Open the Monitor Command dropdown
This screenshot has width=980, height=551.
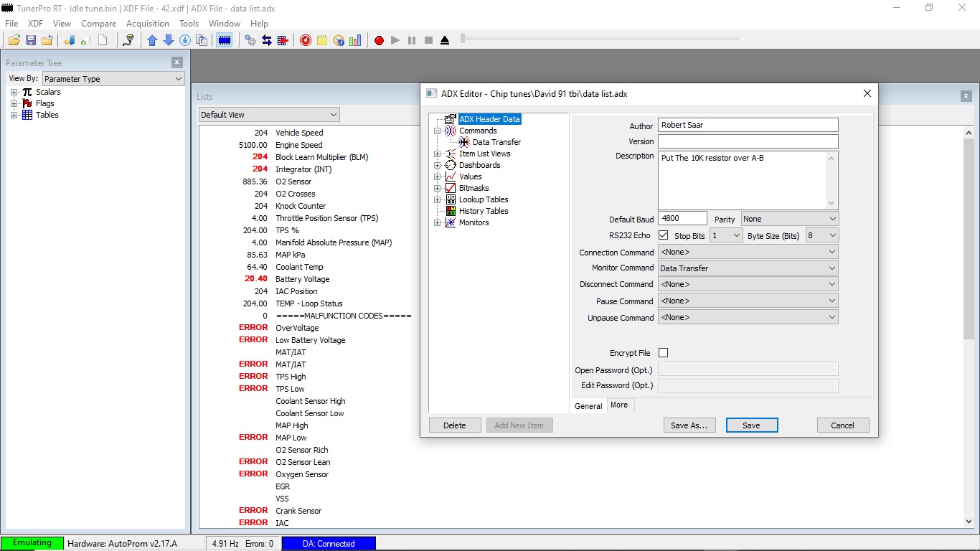[748, 268]
